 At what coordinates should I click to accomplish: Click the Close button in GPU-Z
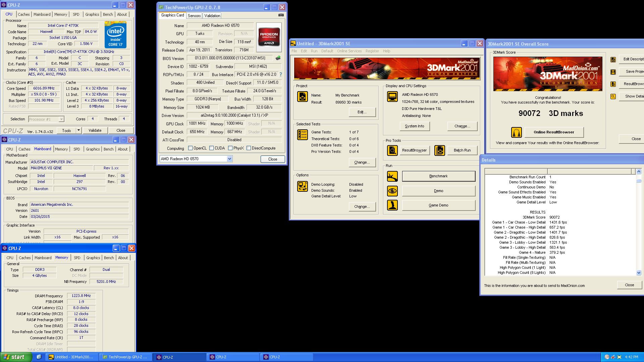[273, 159]
